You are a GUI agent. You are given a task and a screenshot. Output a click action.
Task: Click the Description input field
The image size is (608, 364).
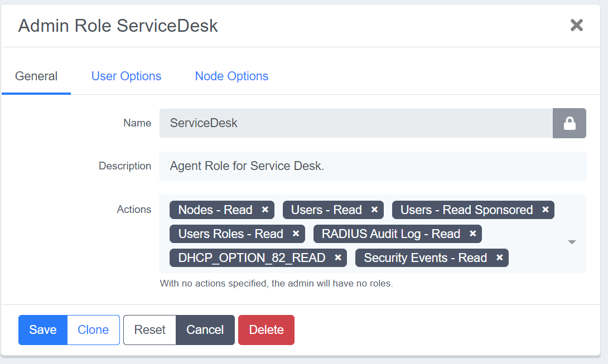click(373, 166)
